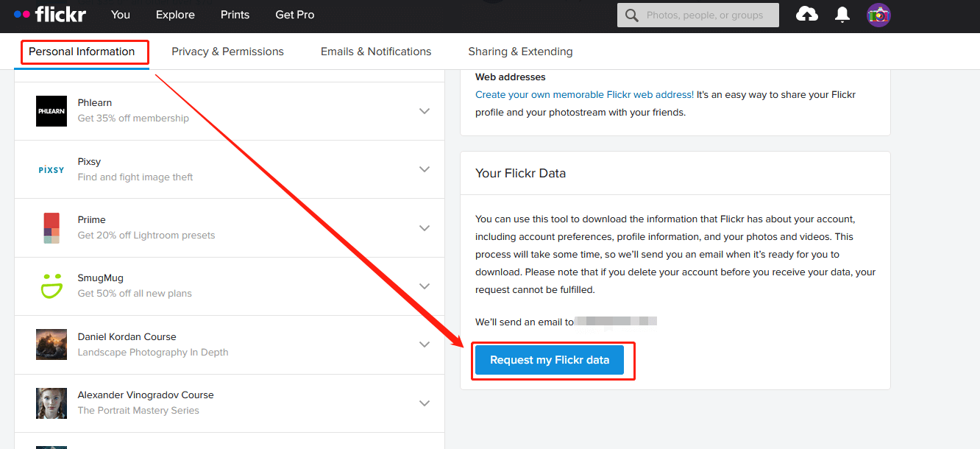Create your own memorable Flickr web address

click(x=584, y=95)
